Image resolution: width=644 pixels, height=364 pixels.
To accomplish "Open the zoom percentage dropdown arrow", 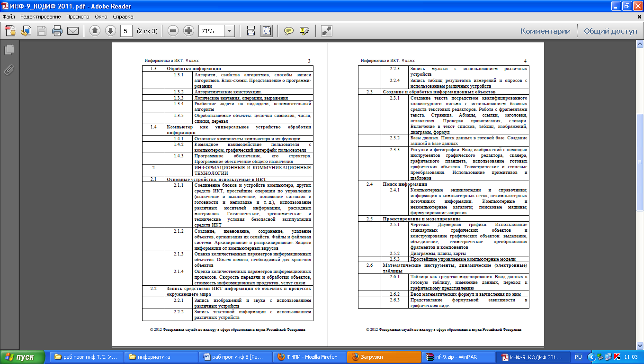I will click(230, 31).
